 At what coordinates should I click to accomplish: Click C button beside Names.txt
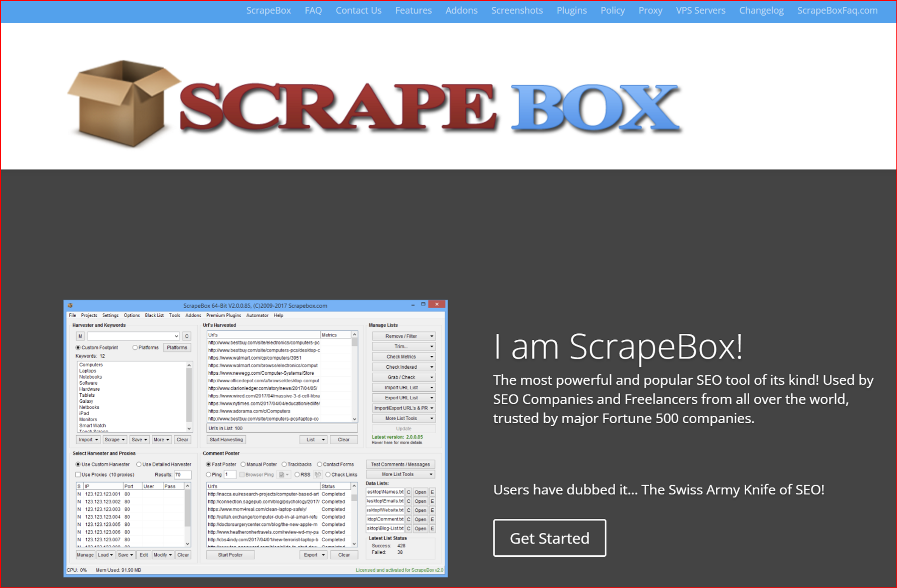pos(408,492)
